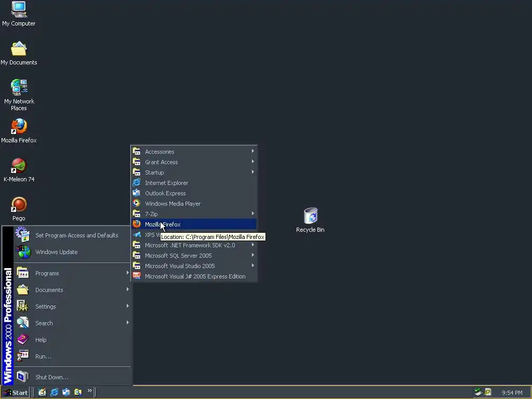Click the Firefox icon in Programs menu
Screen dimensions: 532x399
coord(137,224)
